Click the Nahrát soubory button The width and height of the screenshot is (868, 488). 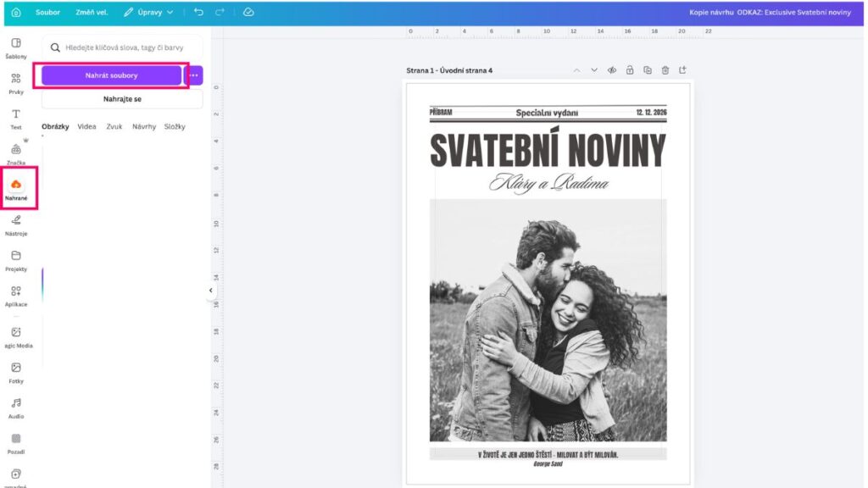(111, 75)
